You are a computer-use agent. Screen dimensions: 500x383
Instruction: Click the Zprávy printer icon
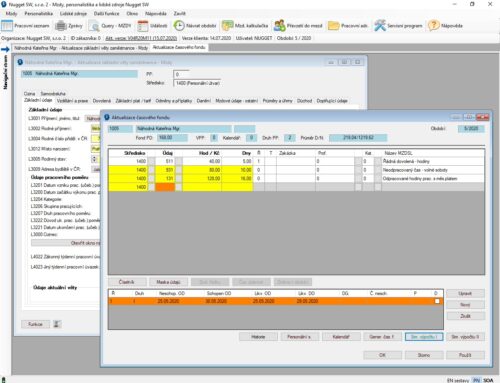pyautogui.click(x=61, y=26)
